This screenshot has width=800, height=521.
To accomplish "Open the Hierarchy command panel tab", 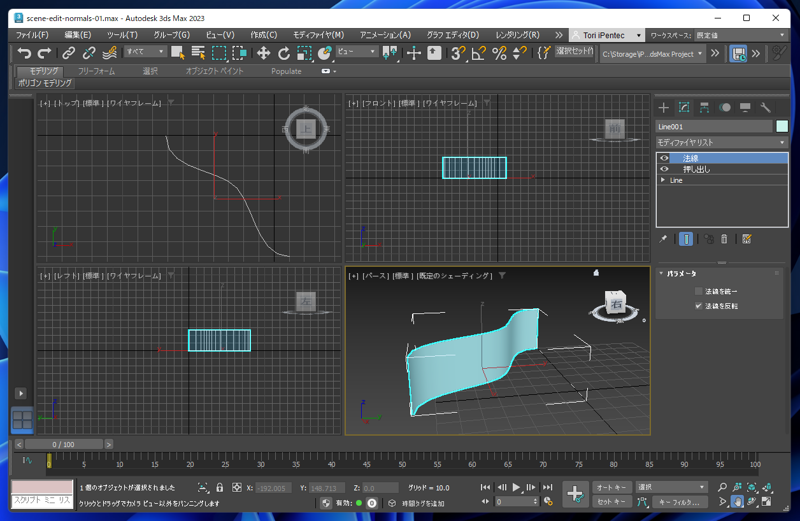I will 704,107.
